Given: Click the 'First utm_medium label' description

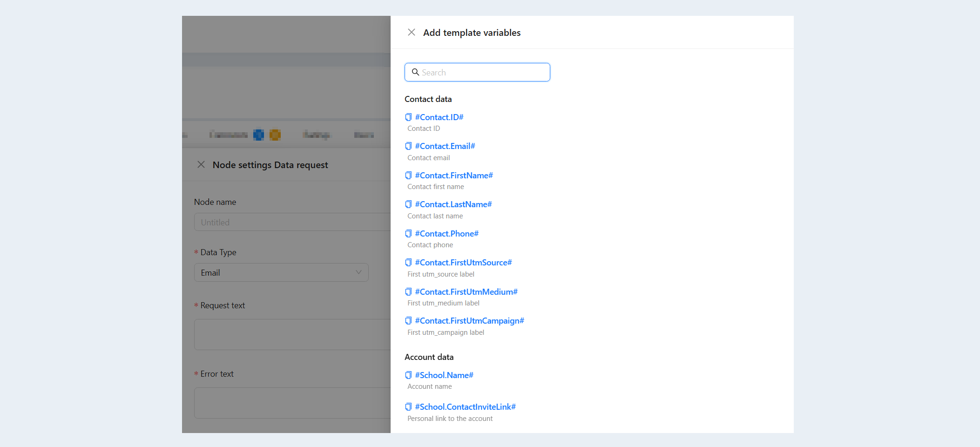Looking at the screenshot, I should click(444, 303).
